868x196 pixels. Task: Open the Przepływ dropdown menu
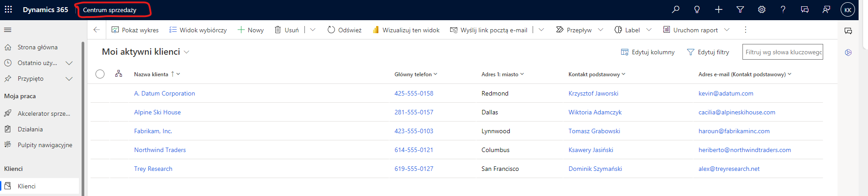tap(600, 30)
